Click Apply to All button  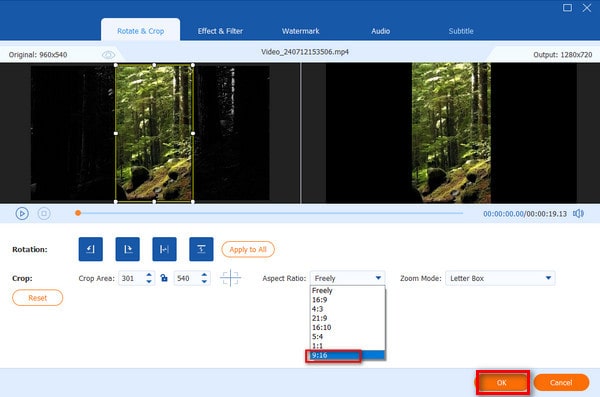coord(248,249)
